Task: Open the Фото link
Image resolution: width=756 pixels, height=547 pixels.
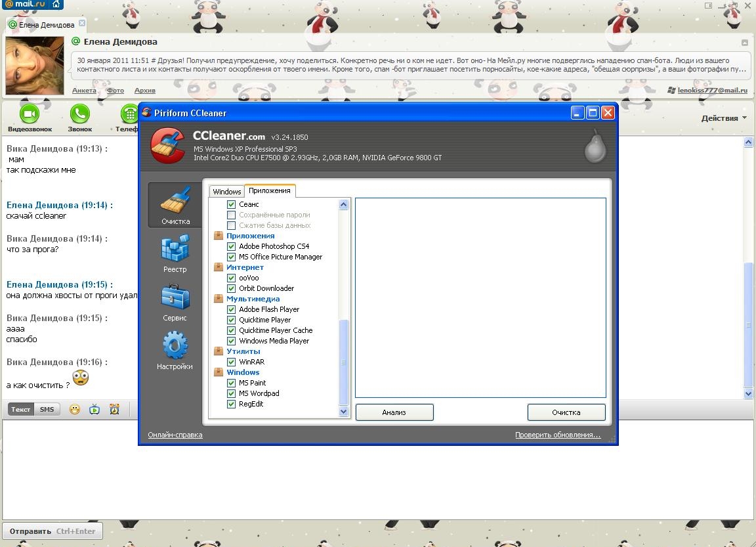Action: click(115, 90)
